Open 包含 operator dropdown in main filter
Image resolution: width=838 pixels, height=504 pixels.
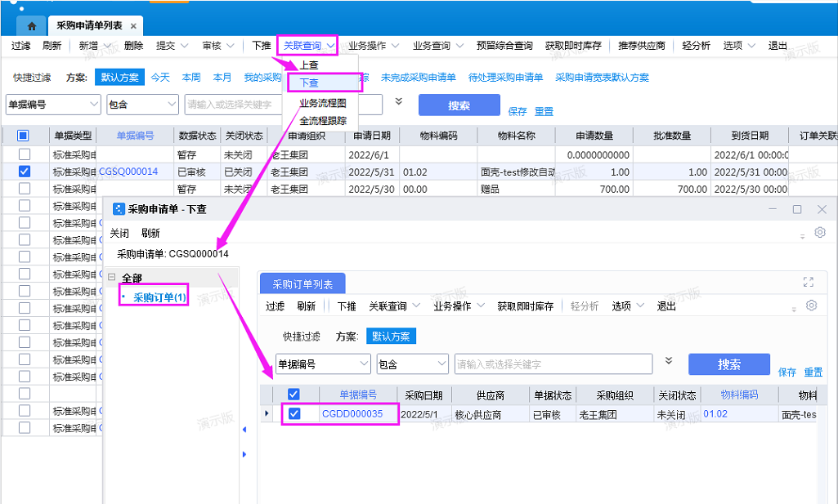pos(172,104)
